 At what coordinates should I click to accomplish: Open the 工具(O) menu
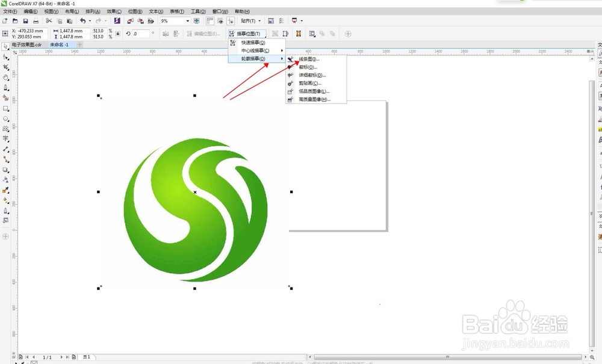(198, 11)
